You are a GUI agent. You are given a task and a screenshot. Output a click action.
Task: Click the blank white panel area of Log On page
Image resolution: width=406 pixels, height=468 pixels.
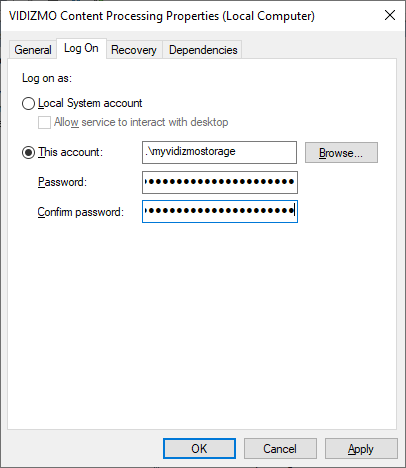click(x=202, y=327)
